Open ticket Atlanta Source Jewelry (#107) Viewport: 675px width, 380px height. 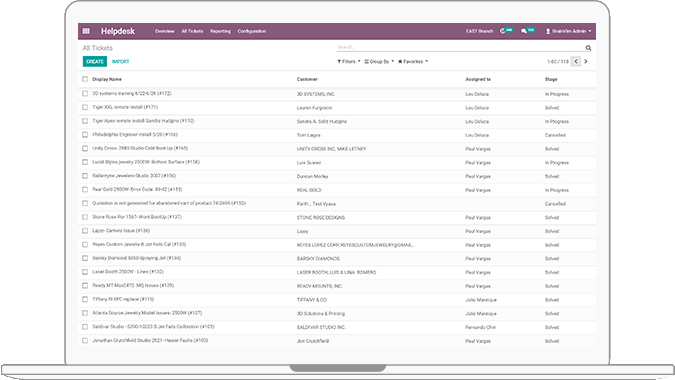147,313
